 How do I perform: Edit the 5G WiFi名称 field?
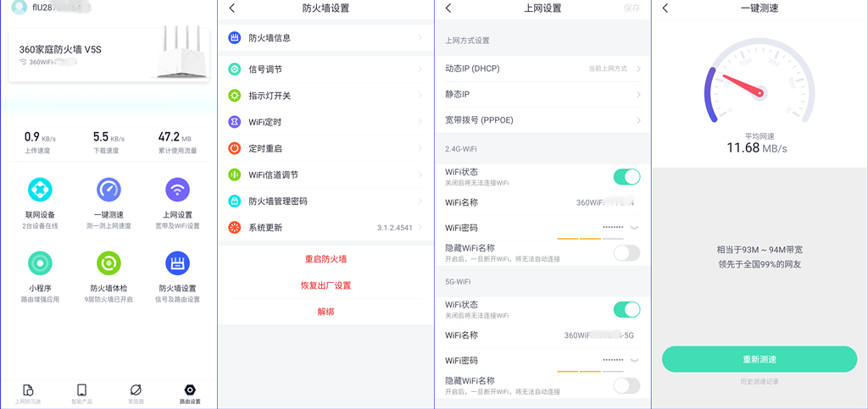pos(599,335)
